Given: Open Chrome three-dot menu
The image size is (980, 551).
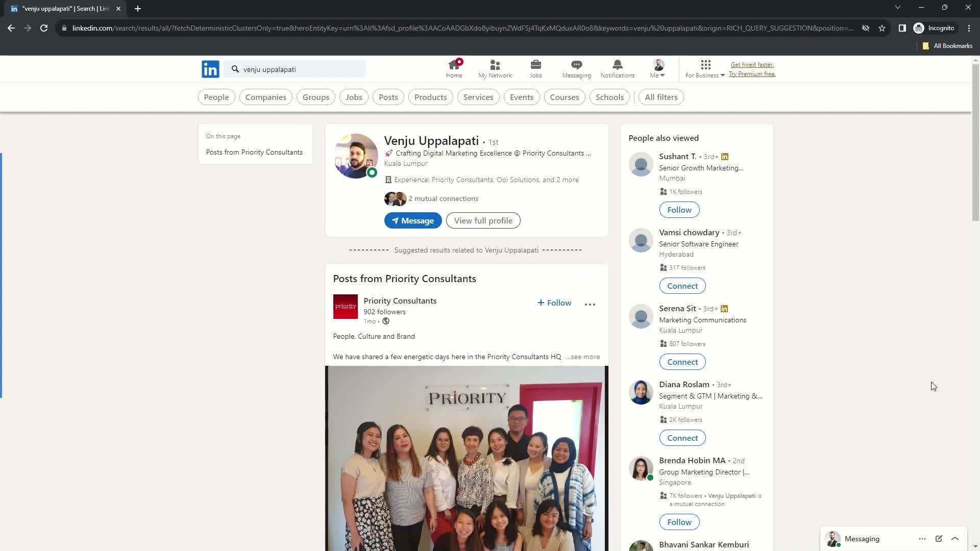Looking at the screenshot, I should (x=969, y=28).
